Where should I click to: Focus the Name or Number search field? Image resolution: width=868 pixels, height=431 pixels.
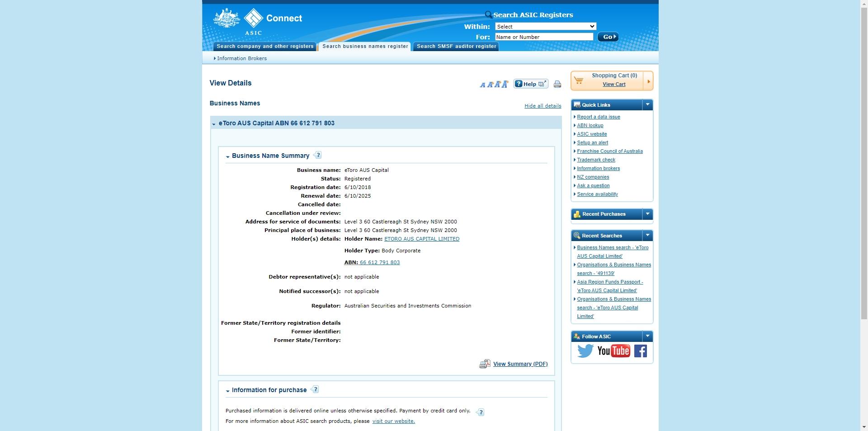(544, 37)
